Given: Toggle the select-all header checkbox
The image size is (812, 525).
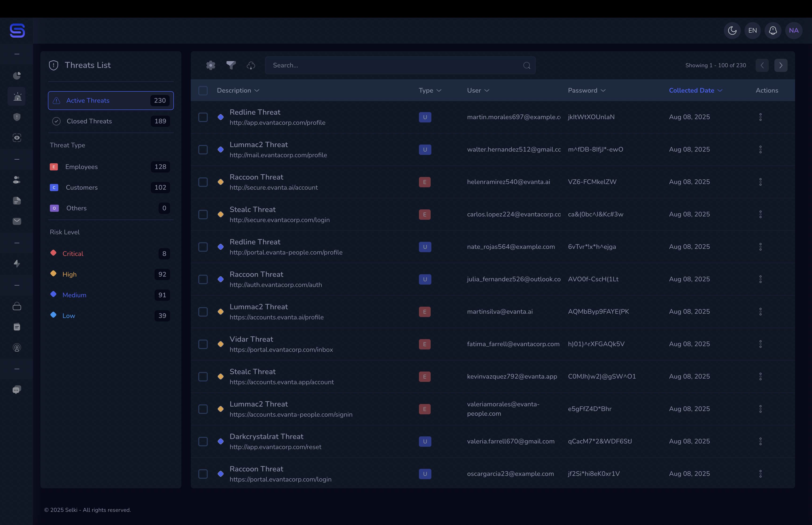Looking at the screenshot, I should click(203, 90).
